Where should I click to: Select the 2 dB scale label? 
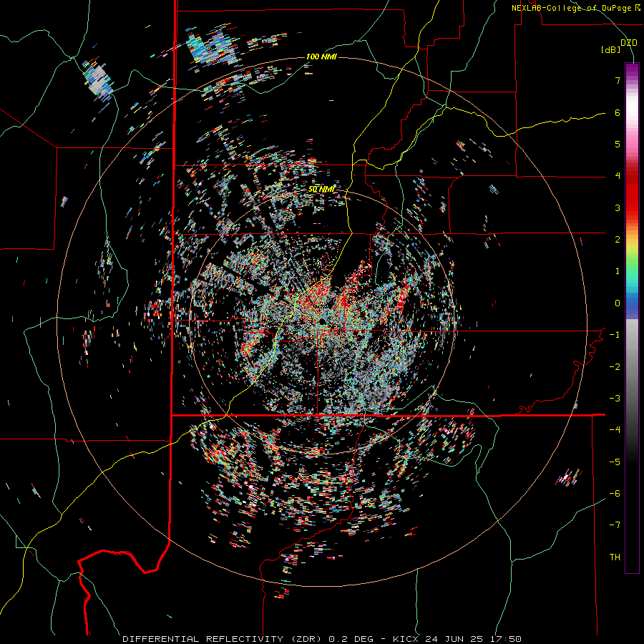[x=618, y=240]
